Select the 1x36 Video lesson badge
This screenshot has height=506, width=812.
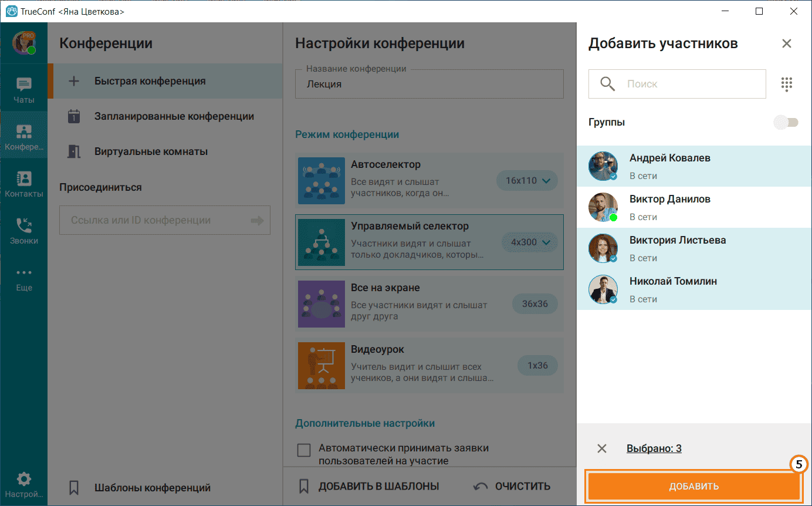(x=537, y=365)
